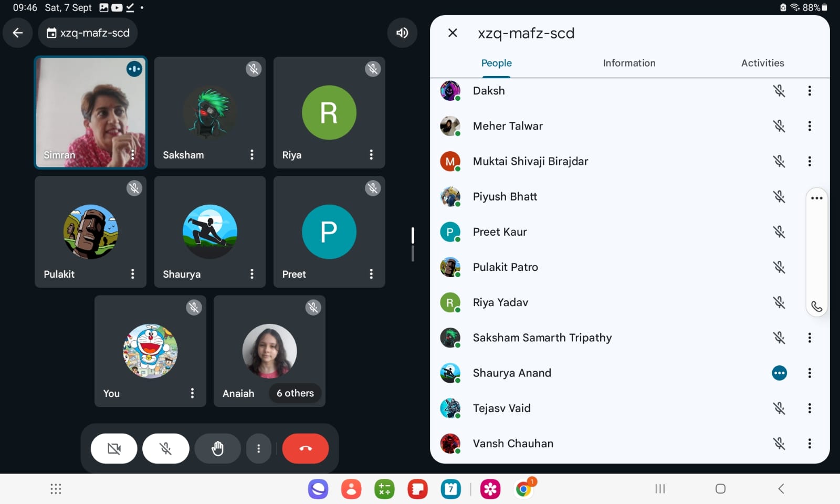Open options menu on Riya's tile
The height and width of the screenshot is (504, 840).
[371, 154]
